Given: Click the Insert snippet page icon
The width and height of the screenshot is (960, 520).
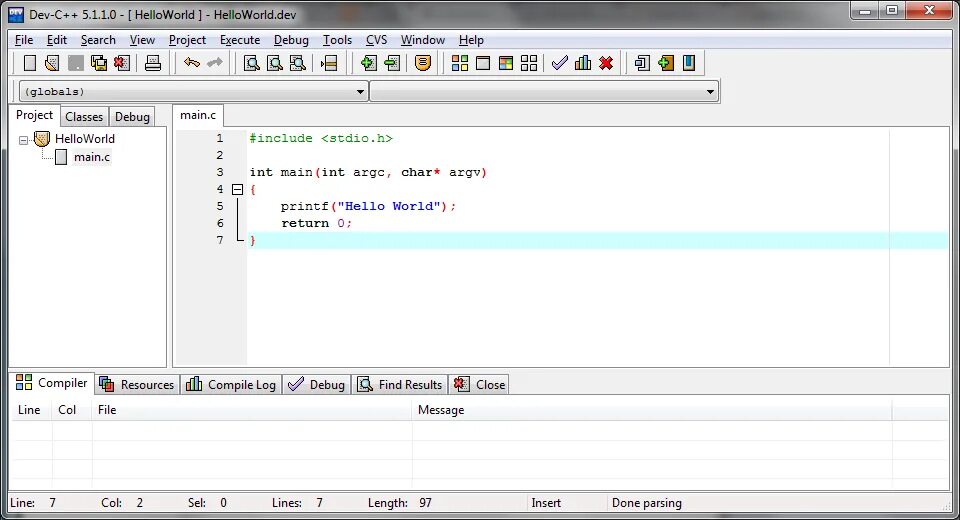Looking at the screenshot, I should 642,63.
